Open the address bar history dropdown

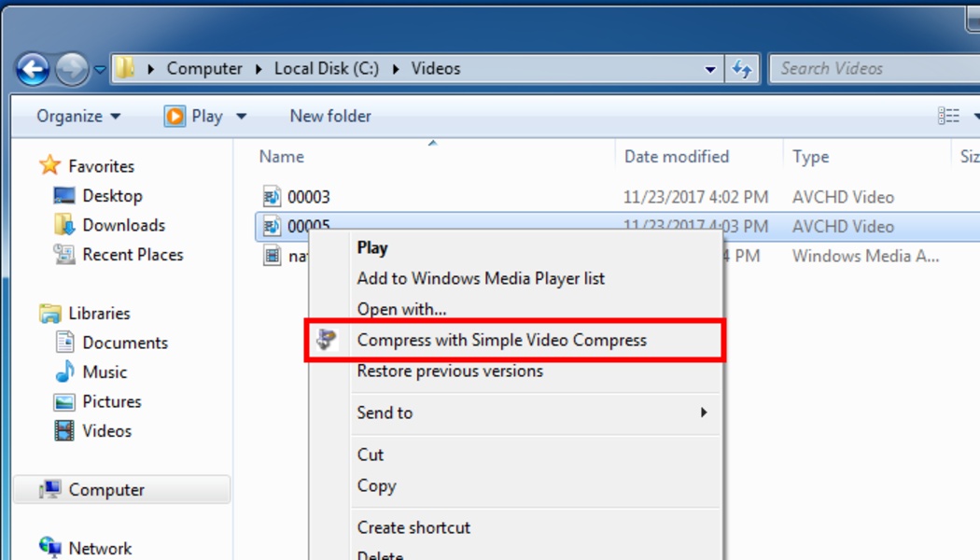(x=710, y=69)
